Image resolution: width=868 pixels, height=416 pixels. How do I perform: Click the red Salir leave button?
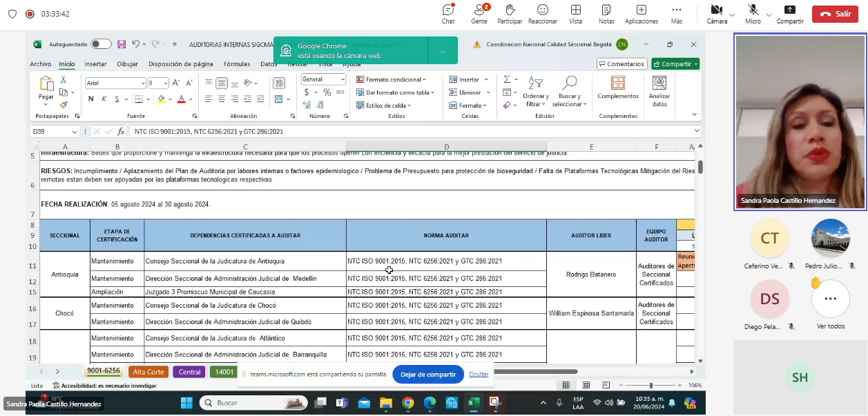coord(835,14)
